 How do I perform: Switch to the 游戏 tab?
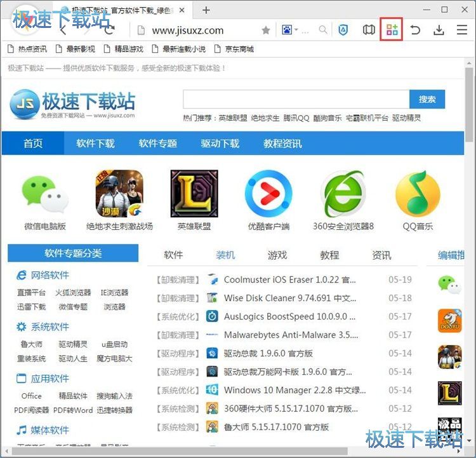(277, 255)
